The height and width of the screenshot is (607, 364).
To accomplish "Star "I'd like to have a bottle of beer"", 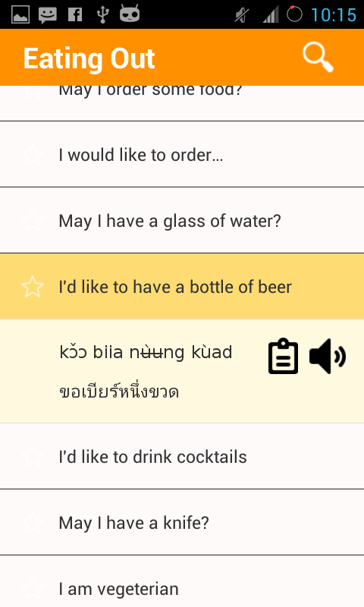I will click(x=33, y=287).
